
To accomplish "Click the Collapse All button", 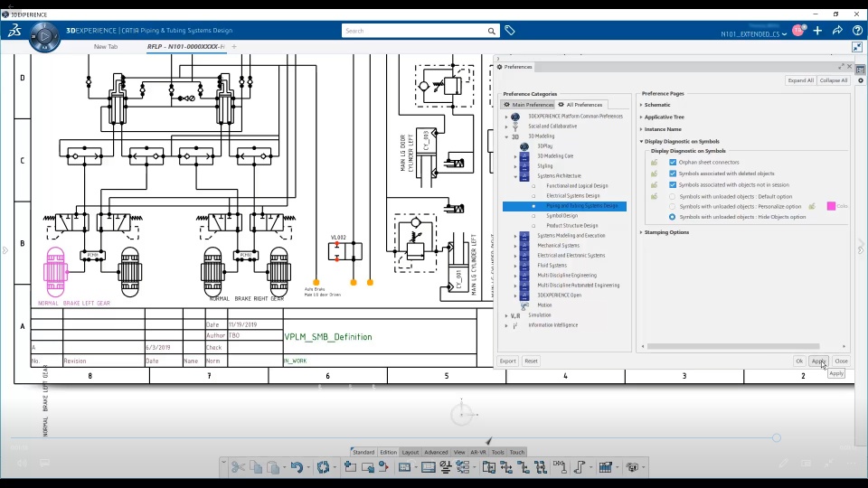I will click(833, 80).
